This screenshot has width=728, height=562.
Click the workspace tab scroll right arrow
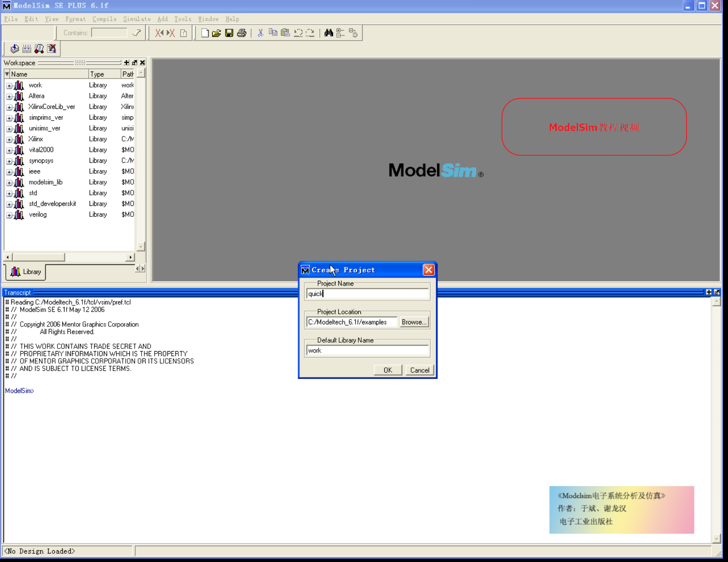tap(143, 269)
